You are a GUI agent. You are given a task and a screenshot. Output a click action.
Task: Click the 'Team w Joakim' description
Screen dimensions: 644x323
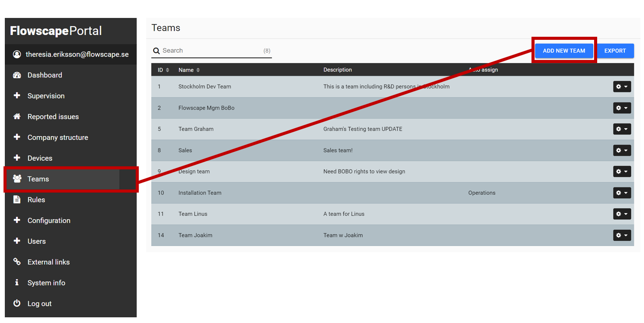pos(343,235)
